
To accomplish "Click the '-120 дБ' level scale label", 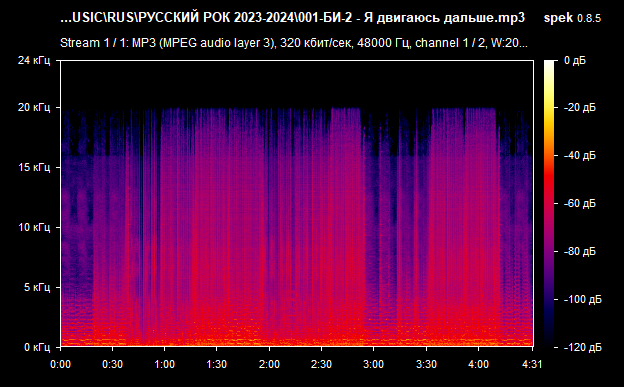I will [583, 347].
